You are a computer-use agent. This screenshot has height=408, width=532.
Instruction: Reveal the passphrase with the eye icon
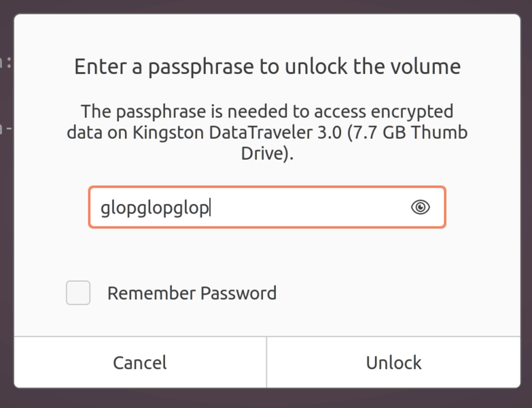click(x=421, y=207)
